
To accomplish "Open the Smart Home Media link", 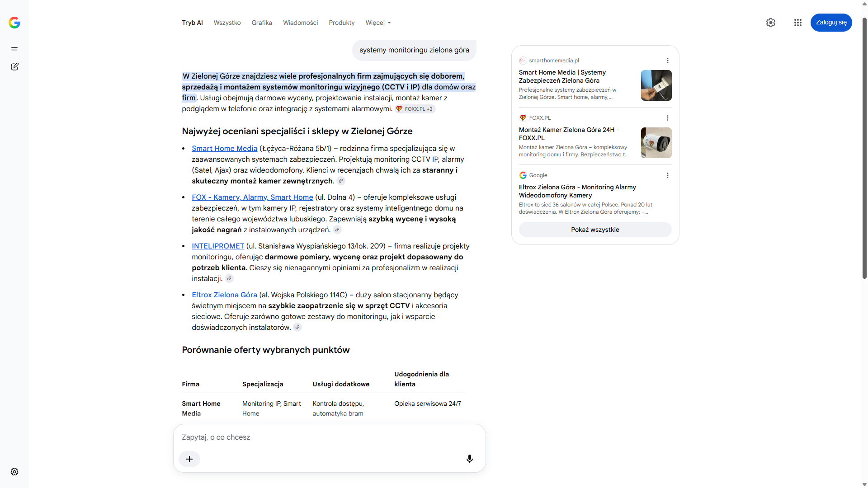I will (x=224, y=149).
